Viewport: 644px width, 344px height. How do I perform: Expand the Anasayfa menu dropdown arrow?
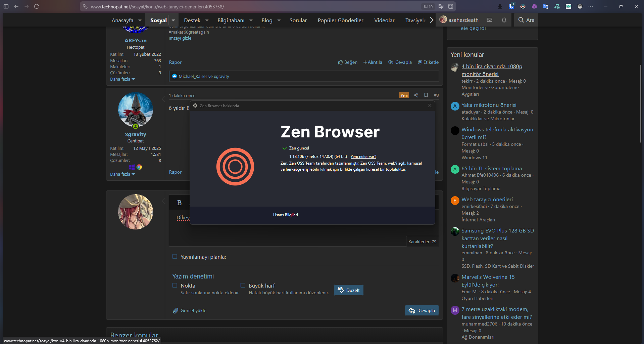click(140, 20)
